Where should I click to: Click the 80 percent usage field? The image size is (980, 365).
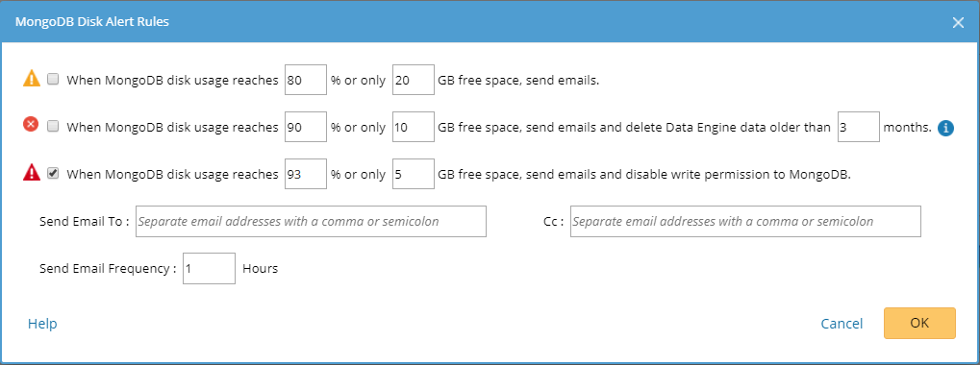click(306, 80)
